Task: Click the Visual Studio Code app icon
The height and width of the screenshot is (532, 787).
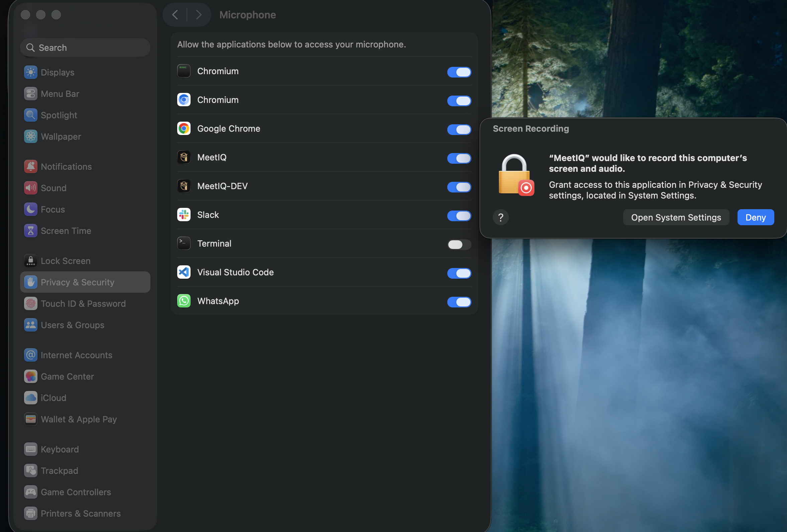Action: point(184,272)
